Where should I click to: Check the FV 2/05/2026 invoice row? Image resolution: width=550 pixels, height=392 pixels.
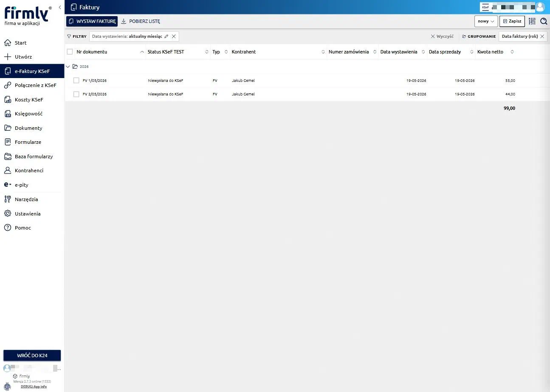point(76,94)
